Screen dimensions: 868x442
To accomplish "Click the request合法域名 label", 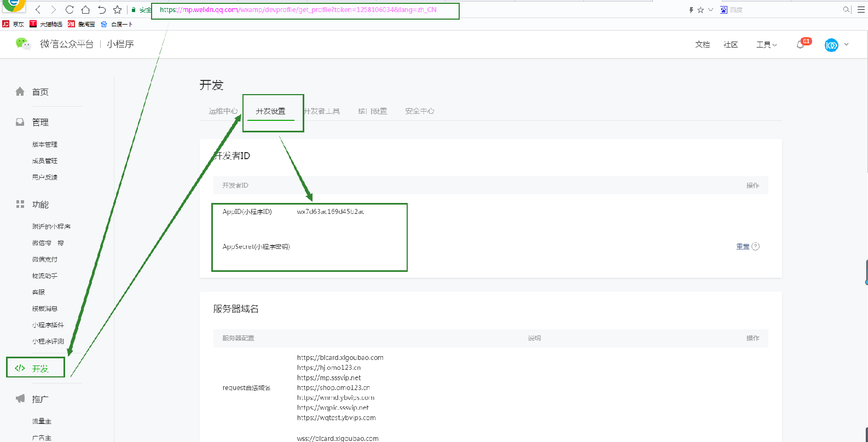I will click(246, 388).
